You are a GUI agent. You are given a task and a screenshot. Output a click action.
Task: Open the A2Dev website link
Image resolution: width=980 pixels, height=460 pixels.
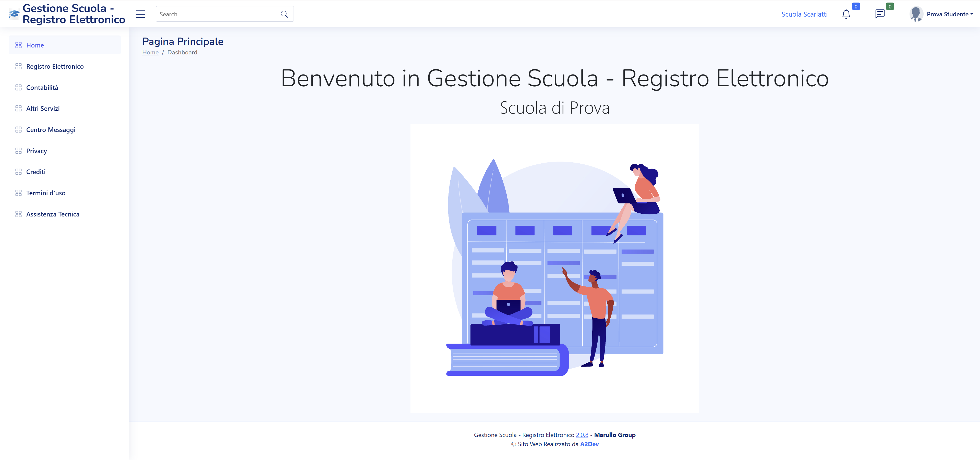click(589, 444)
